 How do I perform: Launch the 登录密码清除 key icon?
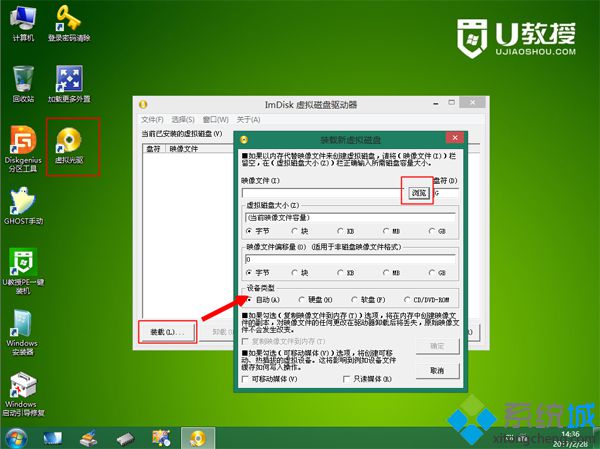point(69,24)
